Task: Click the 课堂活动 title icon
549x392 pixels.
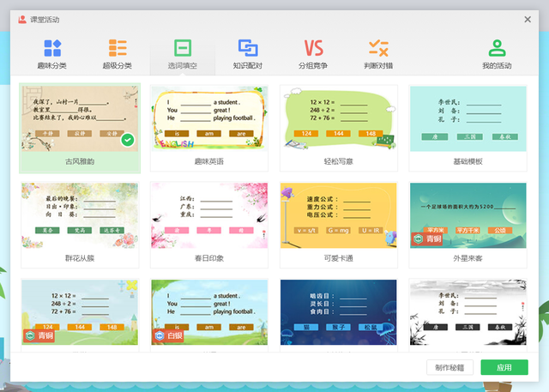Action: pyautogui.click(x=22, y=19)
